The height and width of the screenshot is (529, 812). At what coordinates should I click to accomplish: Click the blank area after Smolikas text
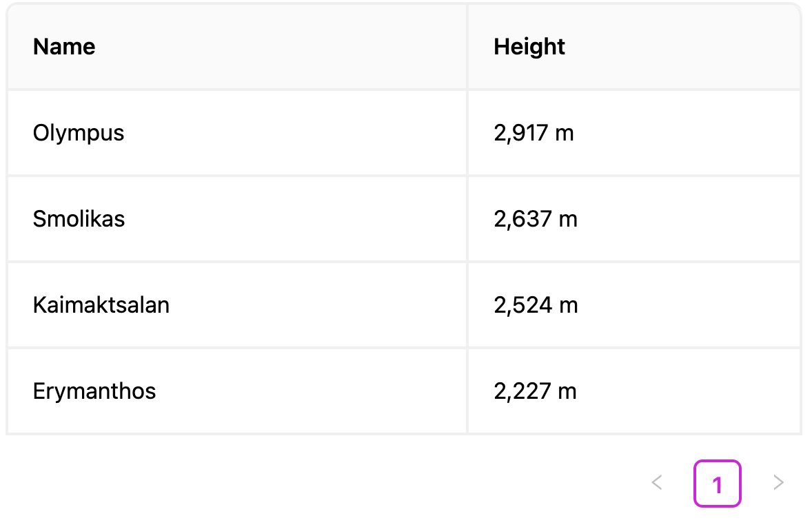click(290, 219)
